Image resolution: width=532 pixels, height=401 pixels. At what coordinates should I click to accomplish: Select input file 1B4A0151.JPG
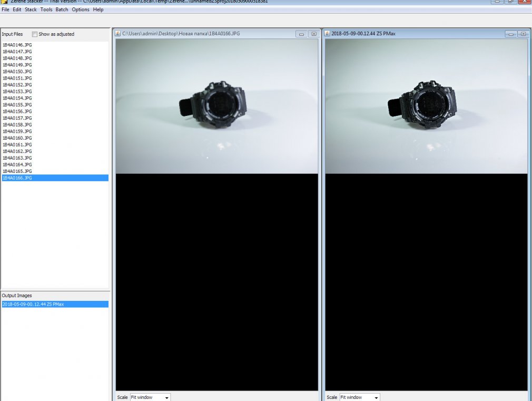coord(55,78)
